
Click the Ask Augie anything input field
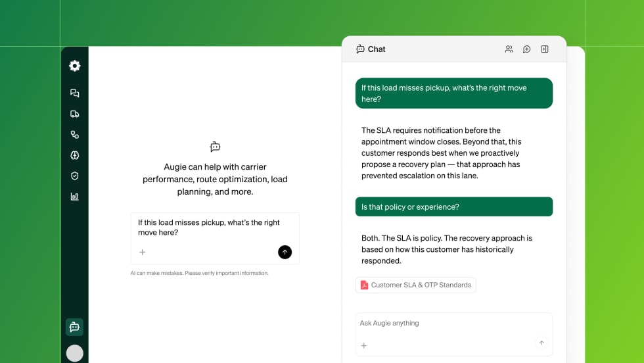coord(453,324)
